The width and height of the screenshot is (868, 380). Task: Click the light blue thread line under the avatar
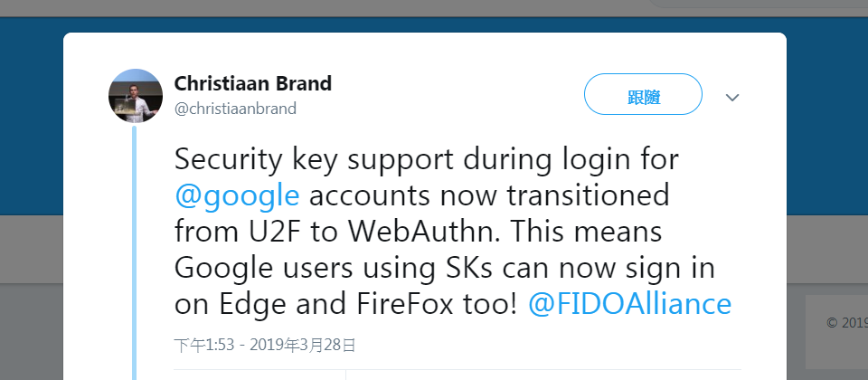pos(134,252)
